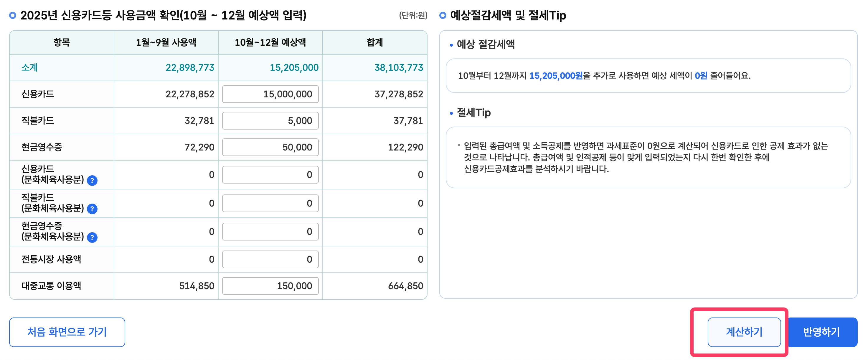
Task: Click help icon beside 직불카드(문화체육사용분)
Action: coord(92,209)
